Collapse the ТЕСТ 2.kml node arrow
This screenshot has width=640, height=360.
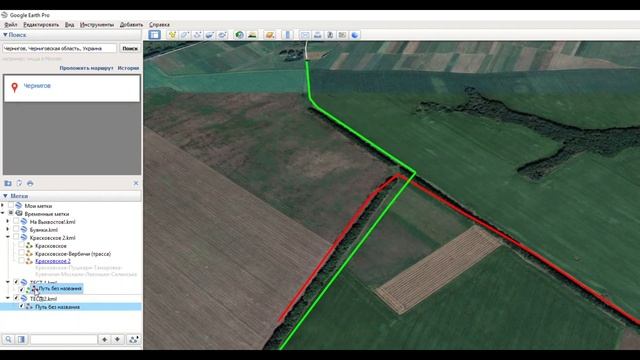click(8, 298)
